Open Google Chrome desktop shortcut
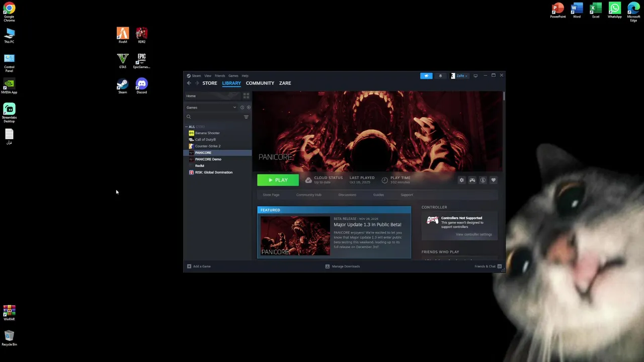644x362 pixels. pyautogui.click(x=9, y=12)
